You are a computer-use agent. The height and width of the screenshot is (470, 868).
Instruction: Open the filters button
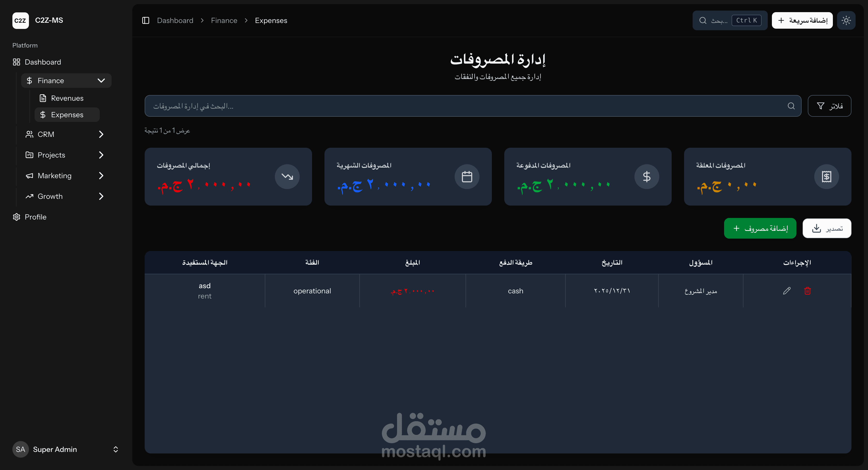[829, 106]
